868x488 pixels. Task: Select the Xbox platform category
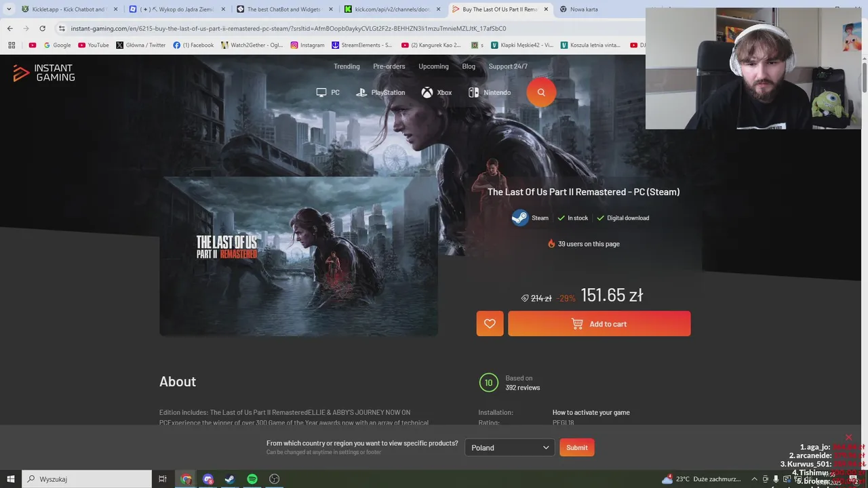tap(437, 93)
